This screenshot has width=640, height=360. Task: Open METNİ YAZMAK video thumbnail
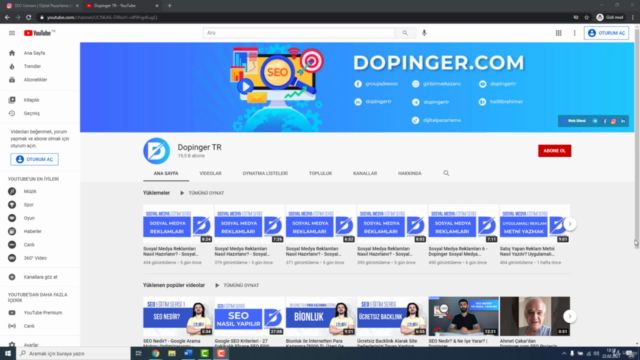pyautogui.click(x=535, y=224)
